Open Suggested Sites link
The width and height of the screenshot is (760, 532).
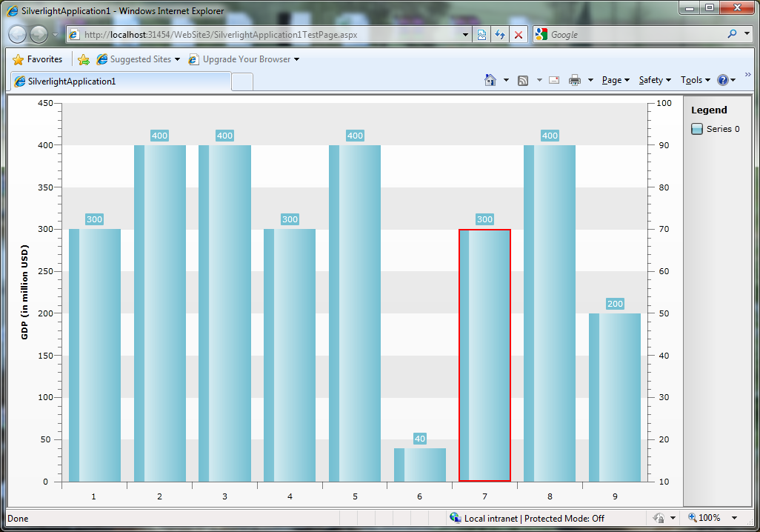click(138, 59)
